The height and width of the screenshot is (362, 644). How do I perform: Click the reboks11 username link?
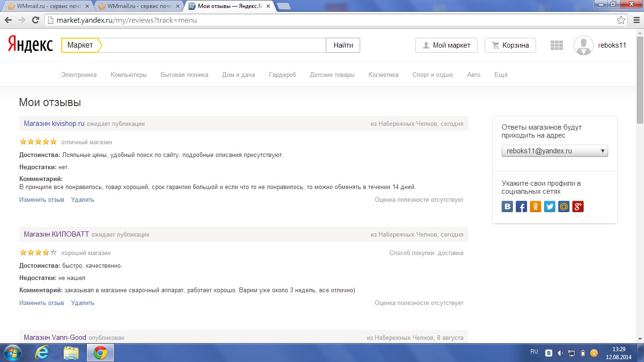point(612,45)
